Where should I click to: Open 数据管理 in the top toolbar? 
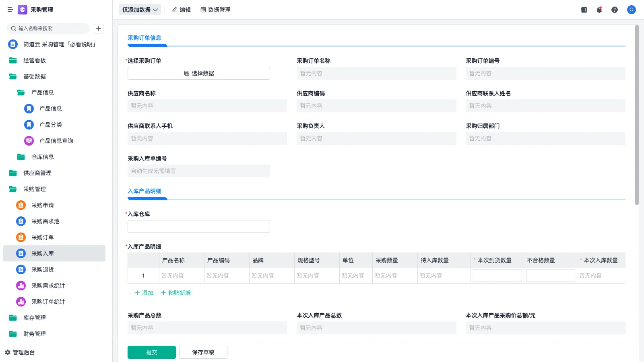tap(216, 10)
